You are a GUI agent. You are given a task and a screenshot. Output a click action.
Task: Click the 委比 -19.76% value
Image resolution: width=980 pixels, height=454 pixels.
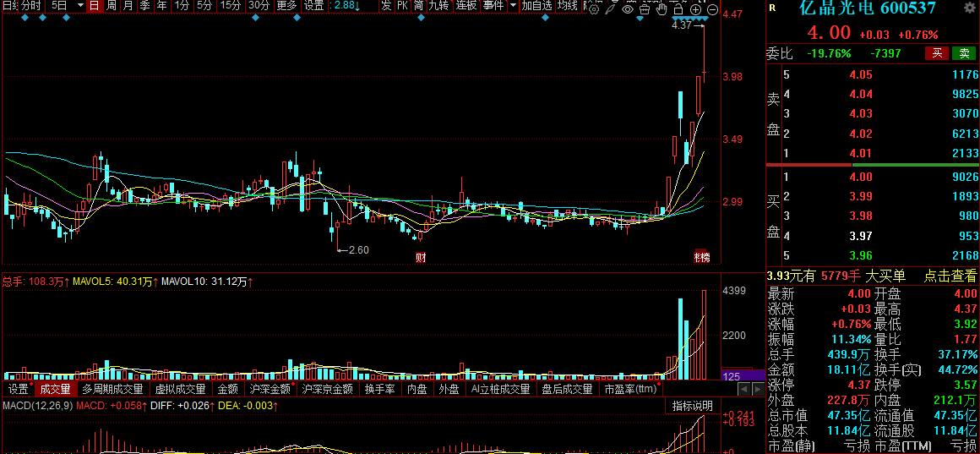point(829,54)
